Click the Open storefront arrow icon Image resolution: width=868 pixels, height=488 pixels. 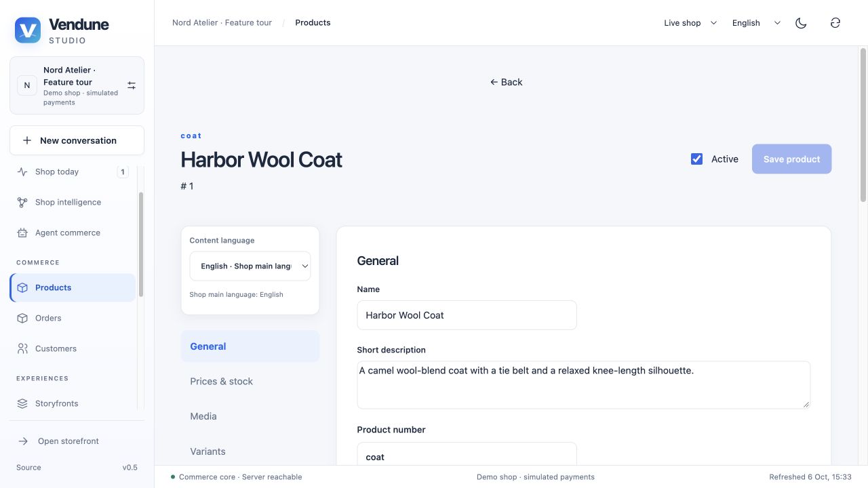tap(23, 441)
